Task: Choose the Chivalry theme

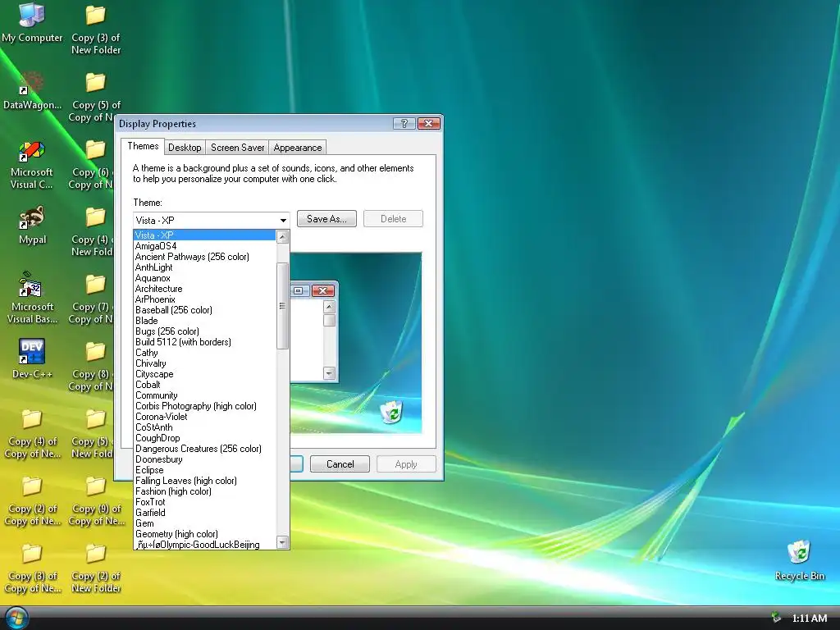Action: click(204, 363)
